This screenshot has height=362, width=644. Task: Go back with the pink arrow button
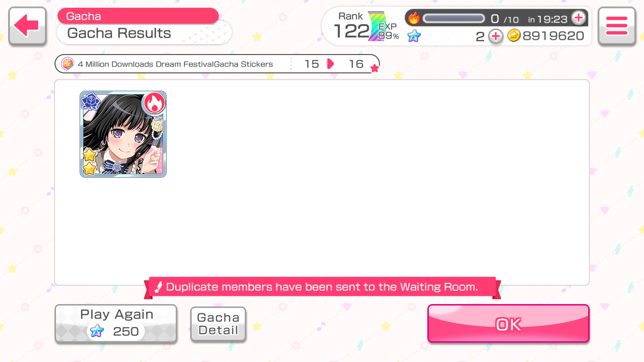28,26
